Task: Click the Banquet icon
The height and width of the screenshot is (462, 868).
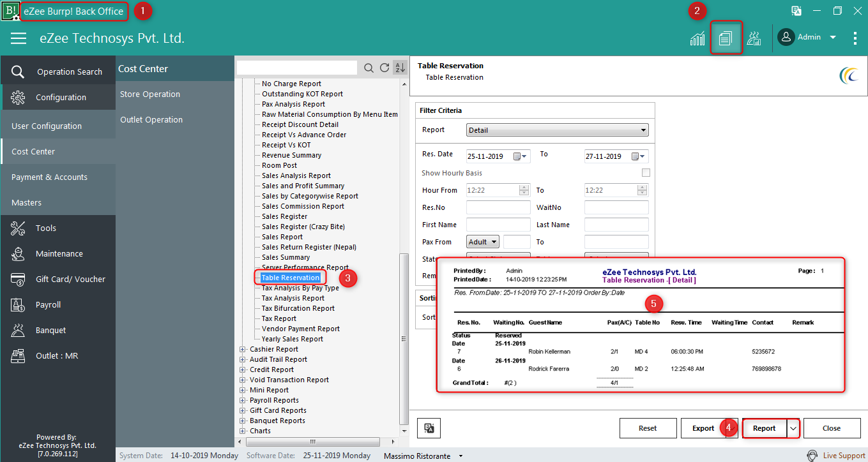Action: point(18,330)
